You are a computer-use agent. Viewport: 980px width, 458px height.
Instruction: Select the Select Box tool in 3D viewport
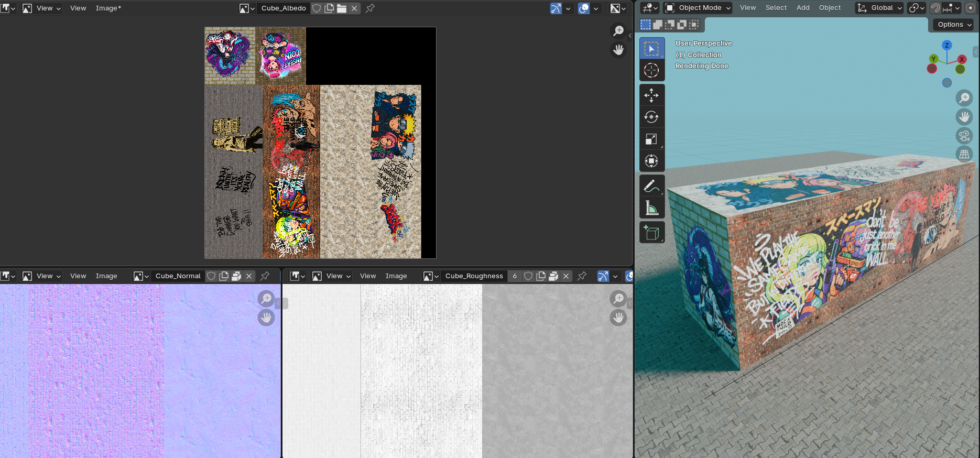click(651, 49)
